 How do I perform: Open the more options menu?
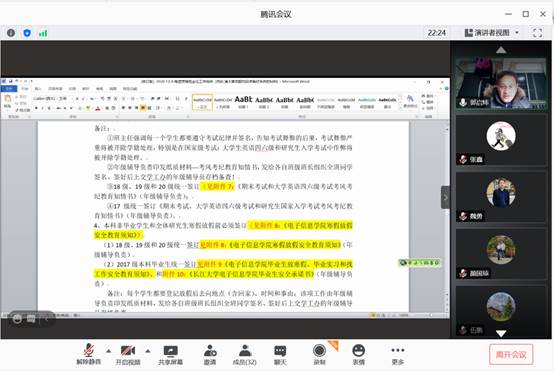pos(398,355)
